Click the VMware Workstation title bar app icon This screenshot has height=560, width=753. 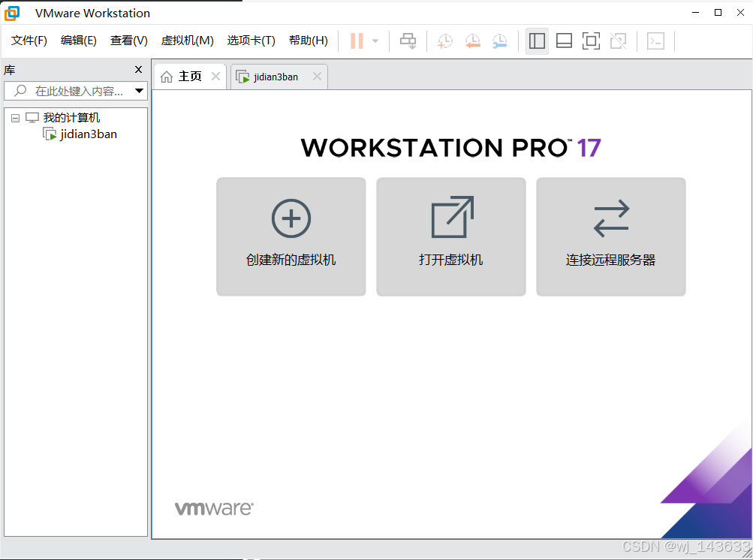(x=12, y=13)
